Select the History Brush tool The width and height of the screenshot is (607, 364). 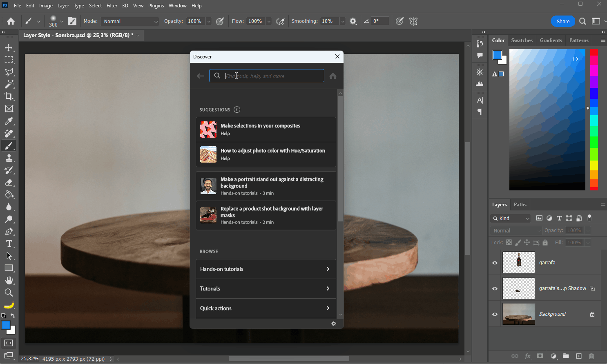point(9,170)
